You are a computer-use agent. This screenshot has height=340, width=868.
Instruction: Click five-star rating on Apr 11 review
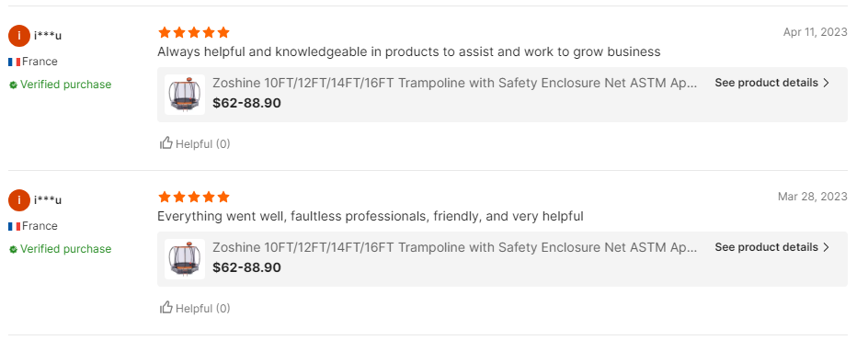coord(194,32)
